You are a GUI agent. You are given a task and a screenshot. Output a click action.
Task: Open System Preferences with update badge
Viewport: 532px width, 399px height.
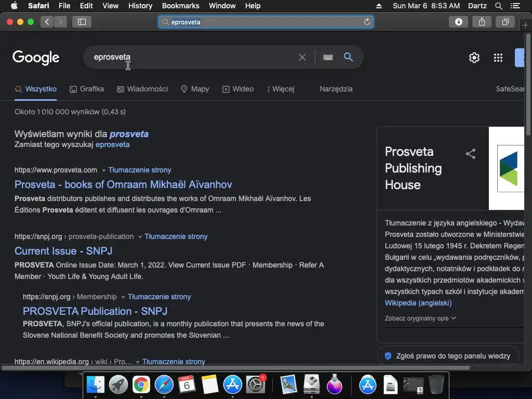click(256, 384)
